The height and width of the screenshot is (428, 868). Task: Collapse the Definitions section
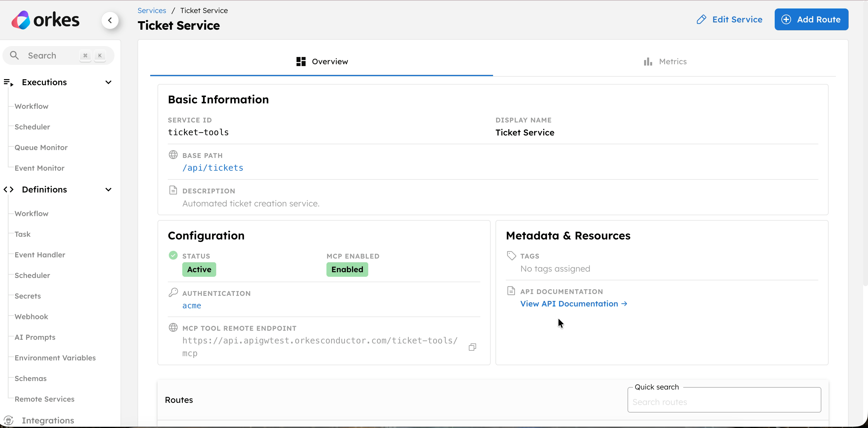[x=108, y=189]
